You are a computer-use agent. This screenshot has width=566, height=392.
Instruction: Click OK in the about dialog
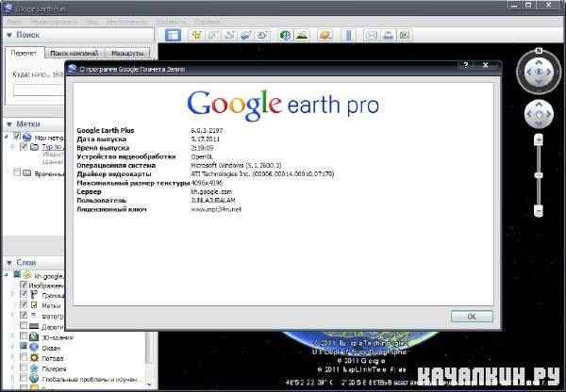(x=472, y=317)
